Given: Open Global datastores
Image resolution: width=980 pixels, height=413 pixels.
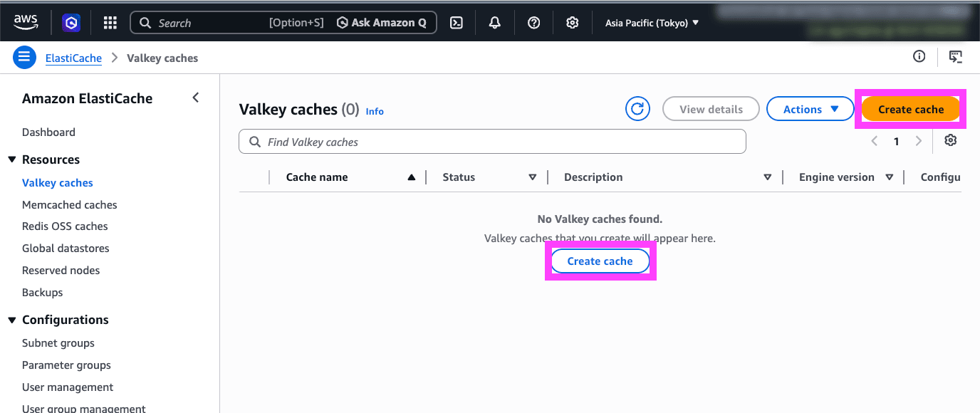Looking at the screenshot, I should click(x=66, y=249).
